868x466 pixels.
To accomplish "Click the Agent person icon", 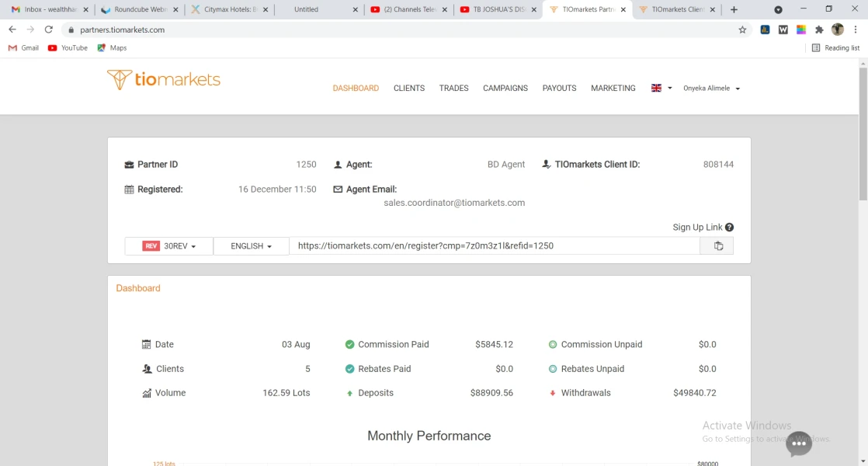I will tap(338, 165).
